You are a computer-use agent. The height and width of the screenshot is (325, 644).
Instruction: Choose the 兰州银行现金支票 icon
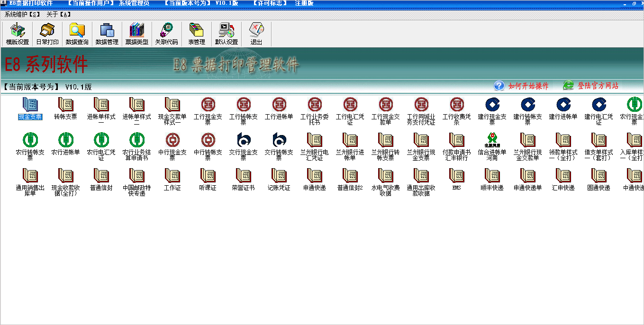421,146
